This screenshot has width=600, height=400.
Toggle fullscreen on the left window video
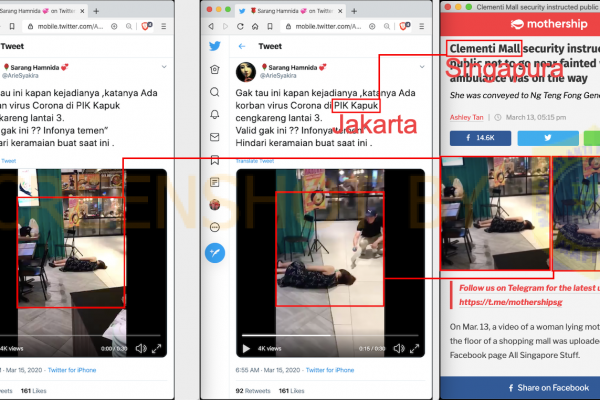pyautogui.click(x=157, y=348)
